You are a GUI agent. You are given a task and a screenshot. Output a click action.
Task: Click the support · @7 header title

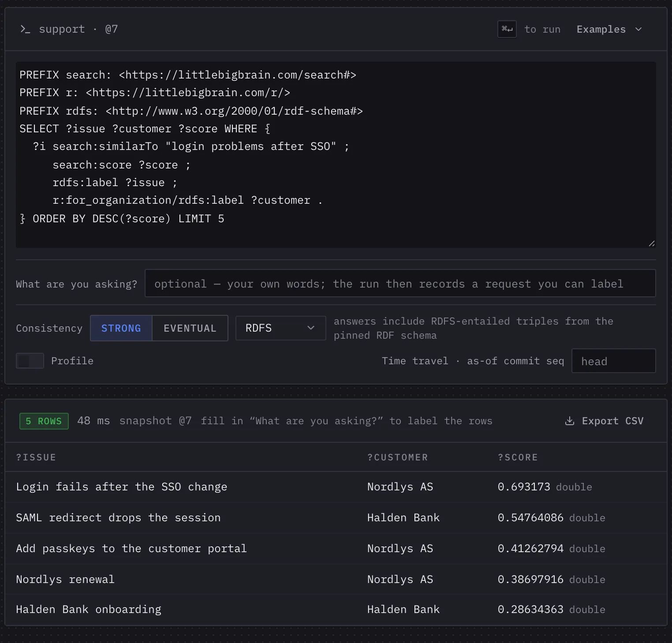coord(78,29)
